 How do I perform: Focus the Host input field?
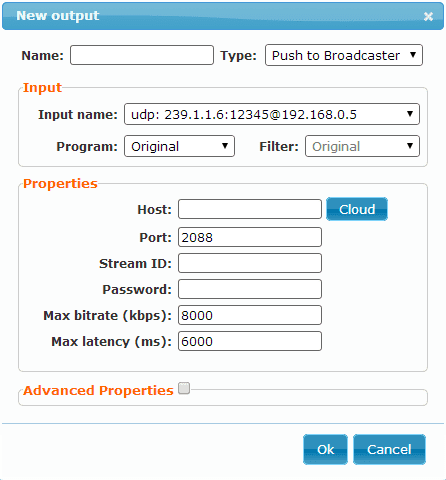(x=250, y=209)
